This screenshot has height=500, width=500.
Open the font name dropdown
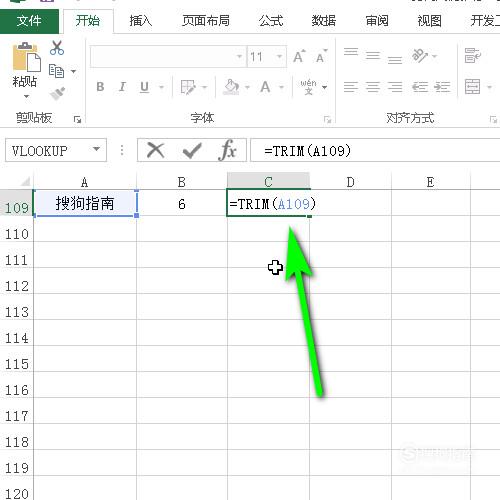(239, 57)
